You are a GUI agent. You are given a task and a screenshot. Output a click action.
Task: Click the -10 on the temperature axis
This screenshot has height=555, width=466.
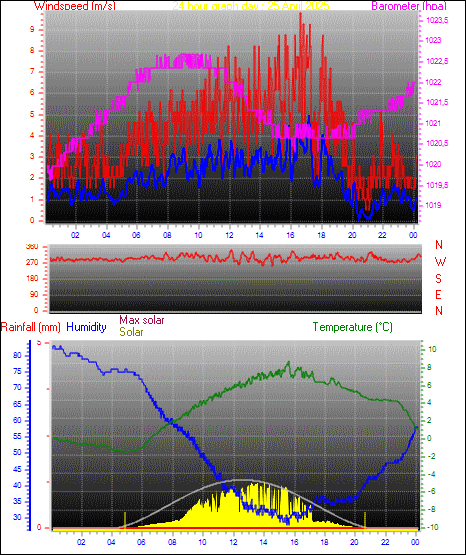tap(432, 527)
